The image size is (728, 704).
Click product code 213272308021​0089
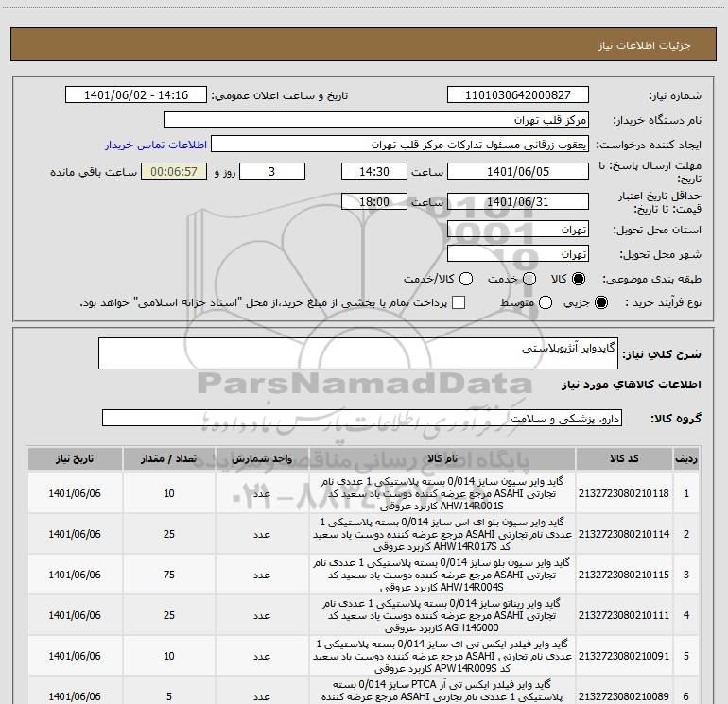624,696
